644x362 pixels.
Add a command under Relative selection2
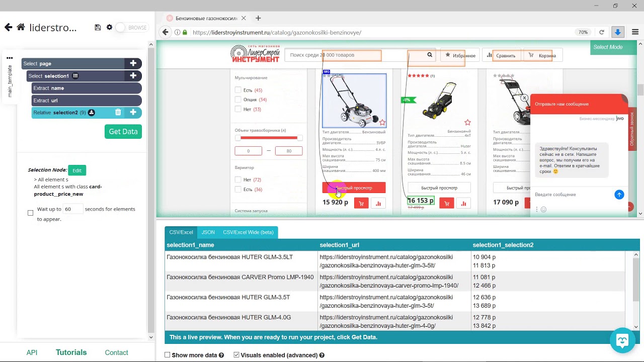coord(133,113)
